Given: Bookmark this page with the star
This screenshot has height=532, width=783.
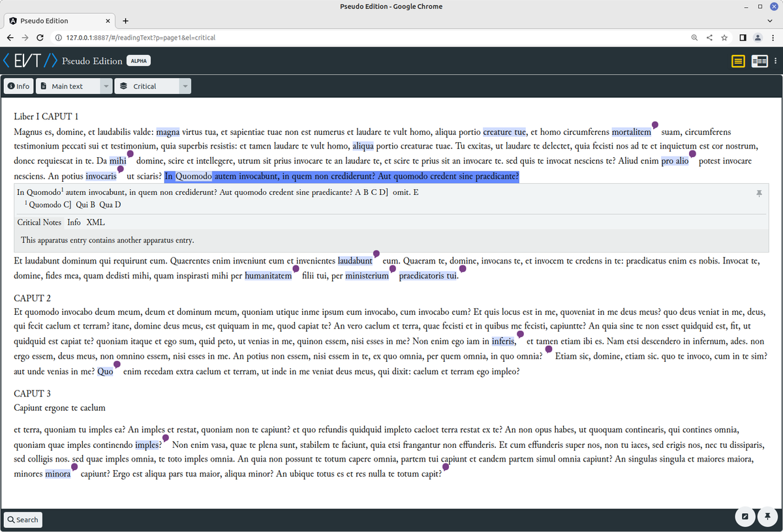Looking at the screenshot, I should pos(724,38).
